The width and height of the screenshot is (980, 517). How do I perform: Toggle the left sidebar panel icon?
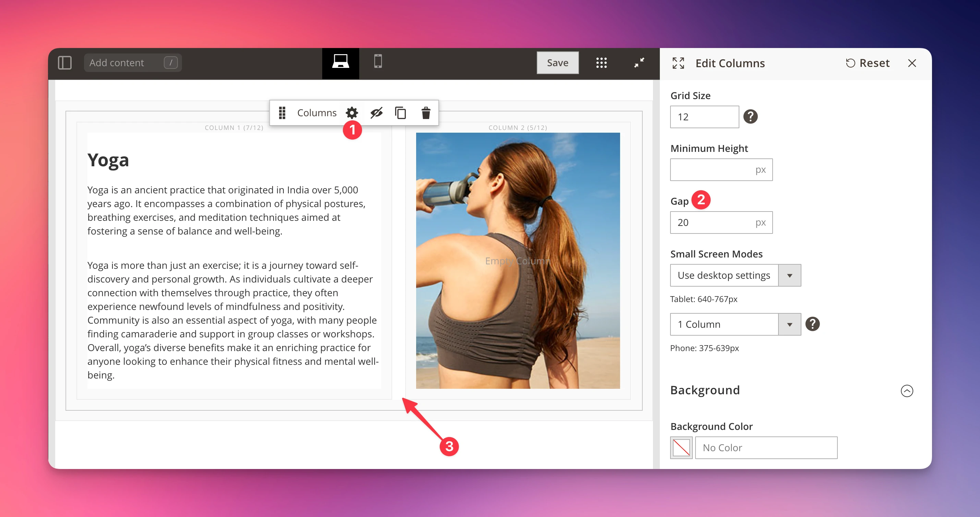click(x=65, y=63)
